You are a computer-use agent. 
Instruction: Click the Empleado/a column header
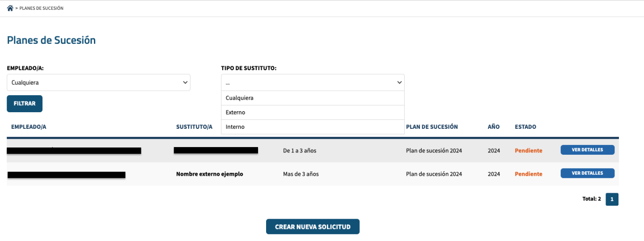pos(29,127)
